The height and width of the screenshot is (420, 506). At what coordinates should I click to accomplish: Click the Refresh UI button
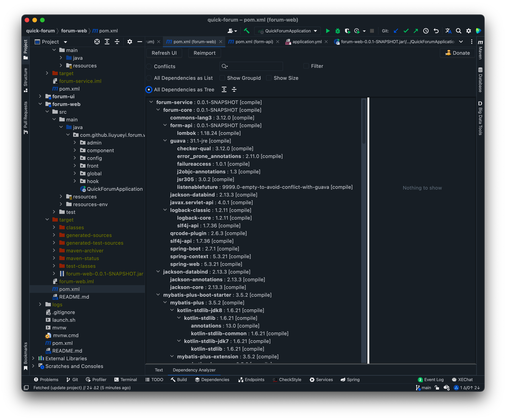[164, 53]
